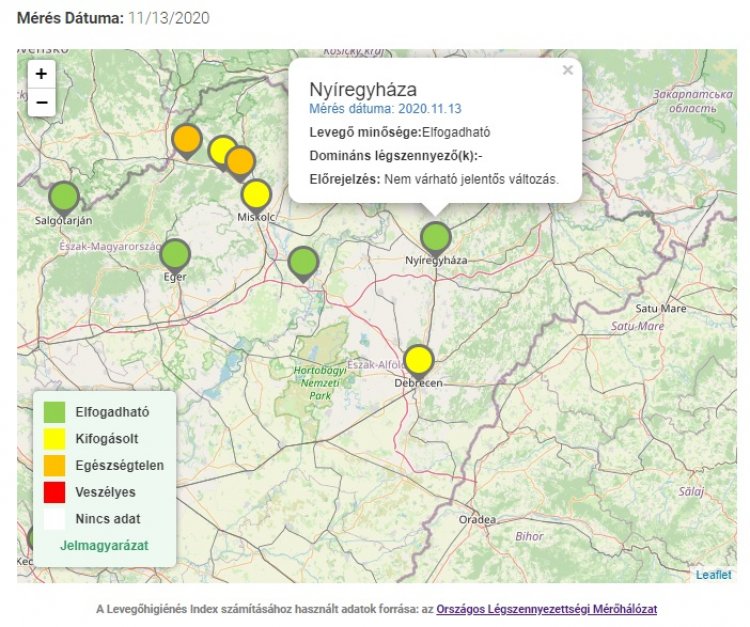
Task: Click the orange Egészségtelen legend swatch
Action: pos(55,465)
